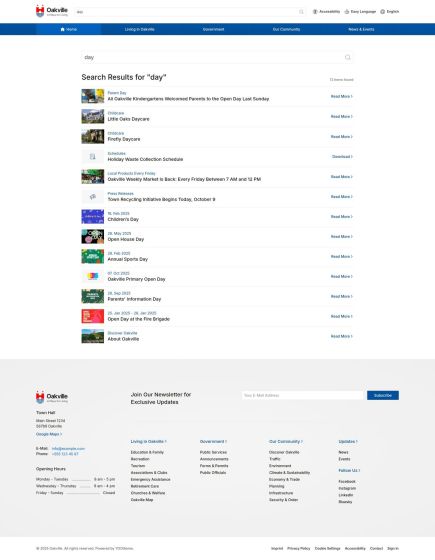Click the Subscribe button
The image size is (435, 560).
click(383, 395)
